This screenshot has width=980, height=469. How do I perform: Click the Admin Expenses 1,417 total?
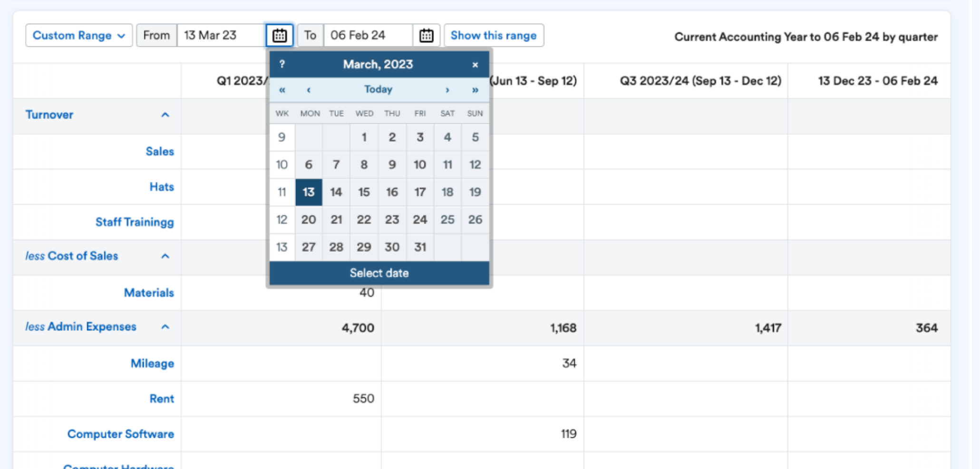coord(768,328)
